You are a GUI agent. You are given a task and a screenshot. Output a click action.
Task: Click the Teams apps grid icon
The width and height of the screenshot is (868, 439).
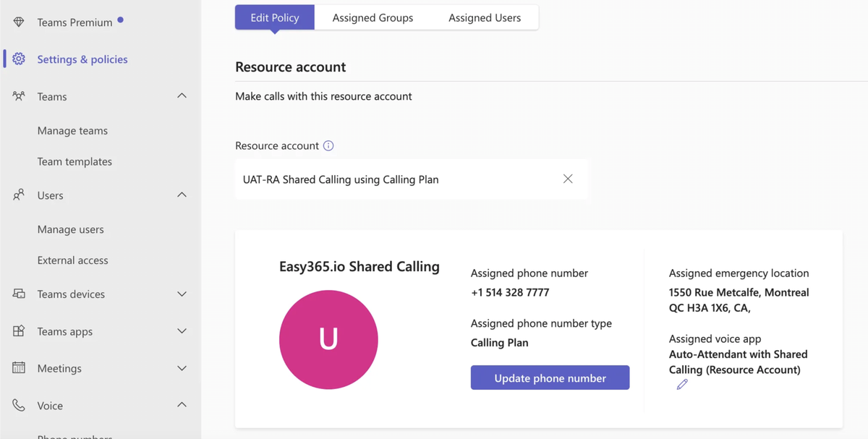tap(18, 331)
